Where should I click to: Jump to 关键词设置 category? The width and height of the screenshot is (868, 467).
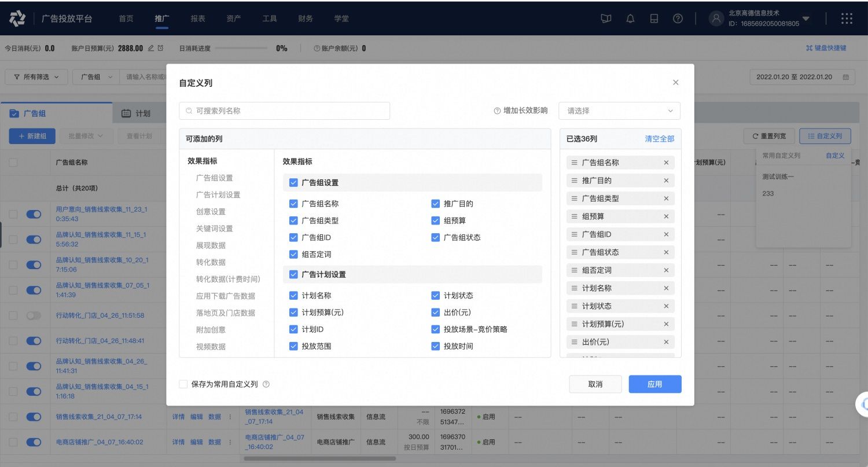pyautogui.click(x=214, y=229)
